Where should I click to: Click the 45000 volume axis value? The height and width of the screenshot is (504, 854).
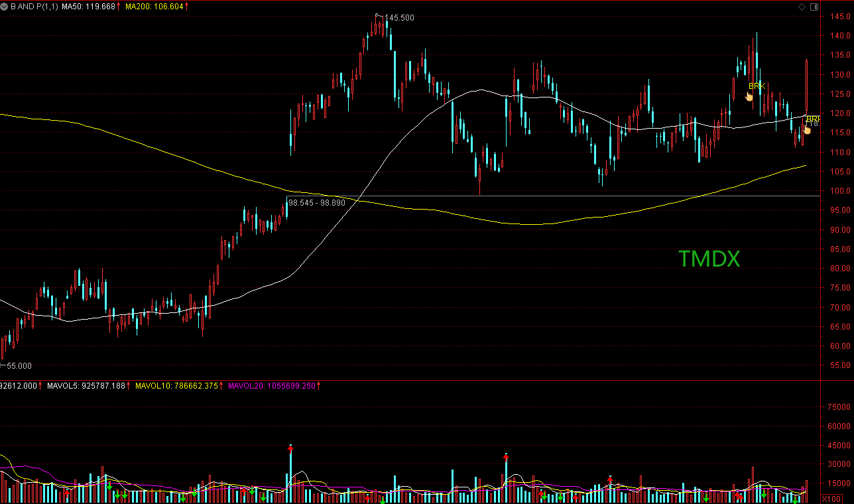point(839,445)
